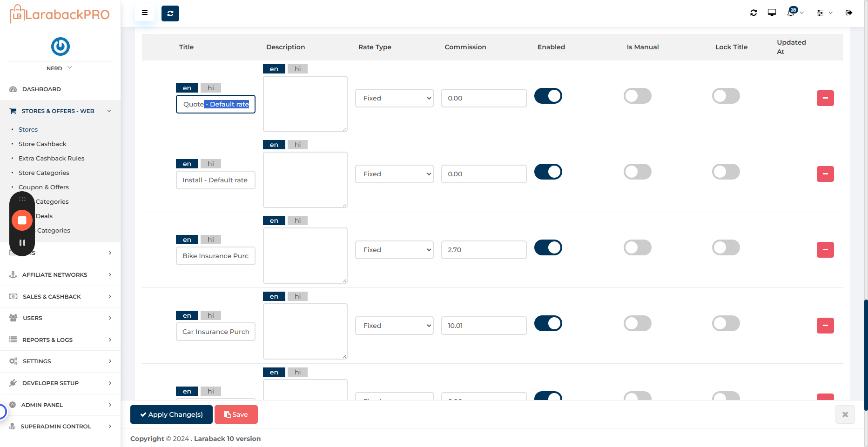Open Stores in the sidebar
The height and width of the screenshot is (447, 868).
point(28,130)
